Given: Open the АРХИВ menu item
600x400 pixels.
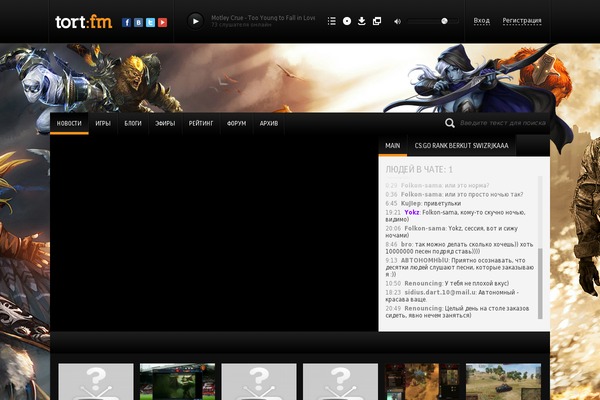Looking at the screenshot, I should coord(269,123).
